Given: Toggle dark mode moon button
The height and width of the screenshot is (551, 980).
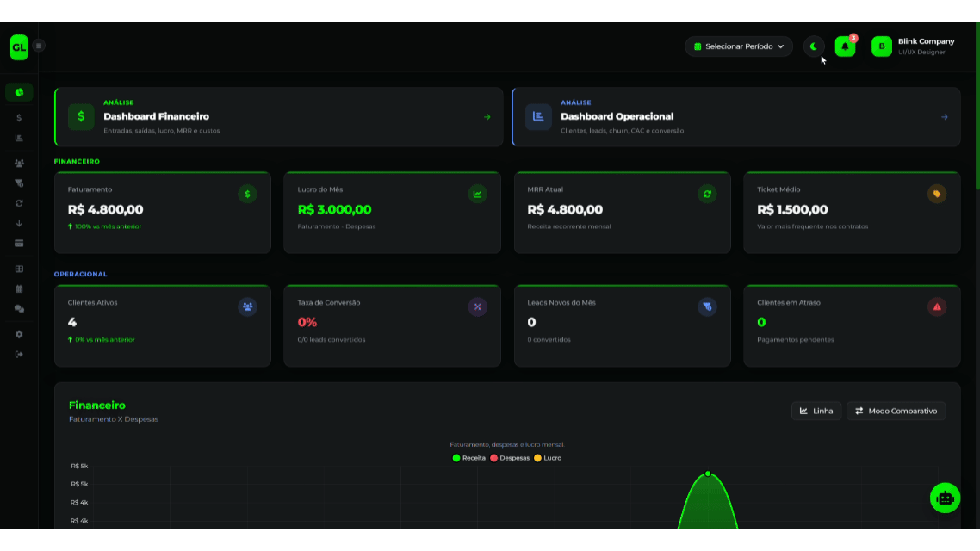Looking at the screenshot, I should [x=814, y=46].
